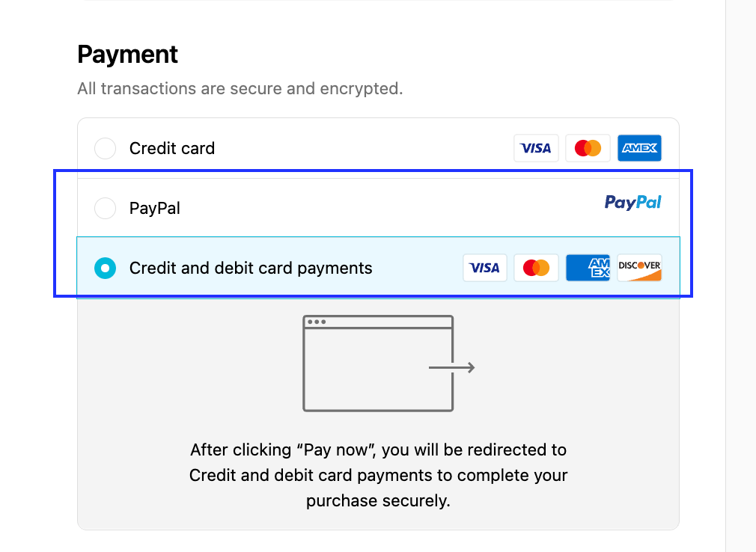Click the Visa logo in the Credit card row
The image size is (756, 552).
coord(536,148)
